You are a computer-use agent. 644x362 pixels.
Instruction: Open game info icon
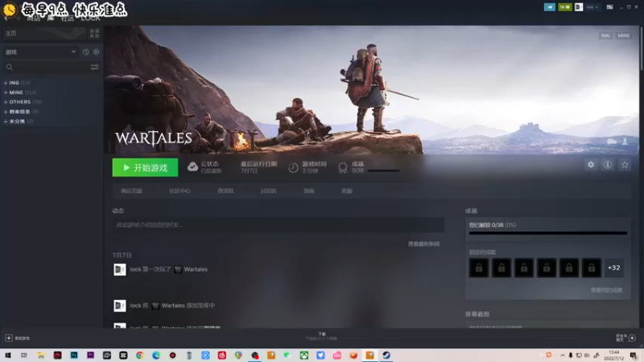(x=608, y=165)
